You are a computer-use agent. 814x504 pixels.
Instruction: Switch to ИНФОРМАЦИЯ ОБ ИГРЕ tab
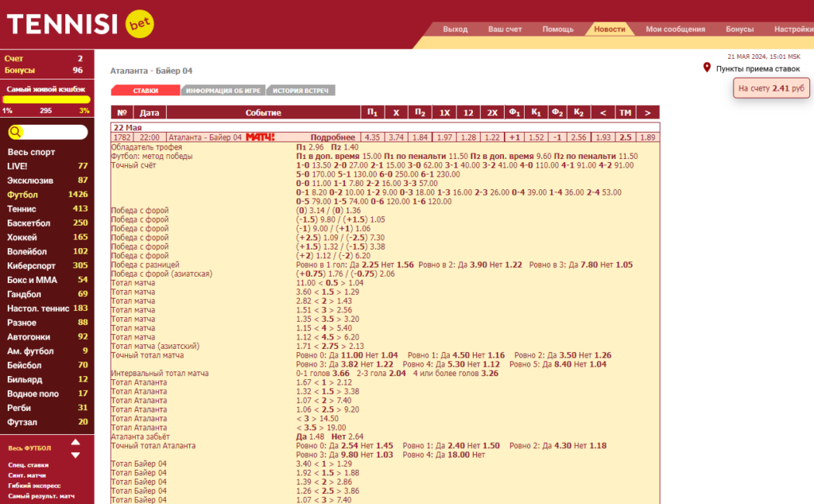tap(223, 91)
